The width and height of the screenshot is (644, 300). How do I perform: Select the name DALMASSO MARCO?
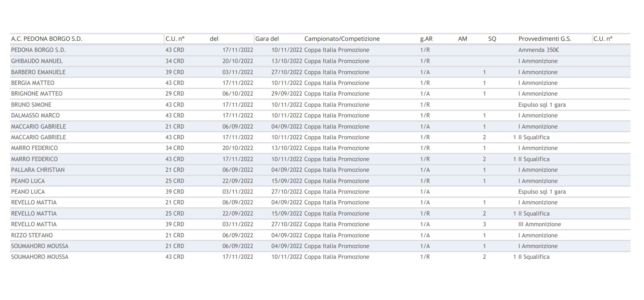tap(35, 115)
